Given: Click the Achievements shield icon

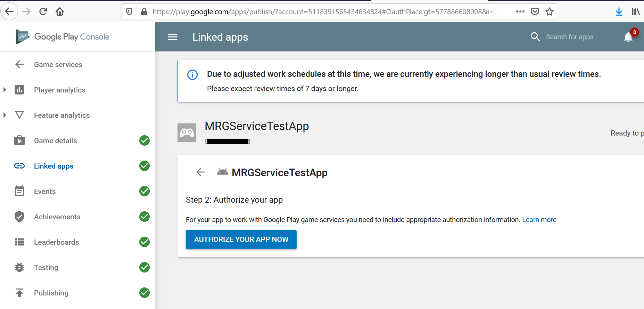Looking at the screenshot, I should click(x=19, y=216).
